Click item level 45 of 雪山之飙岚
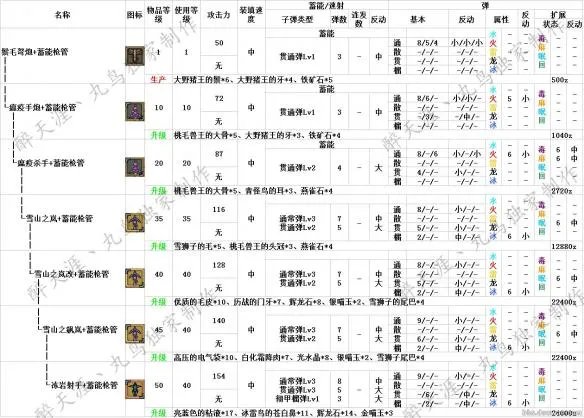 159,330
